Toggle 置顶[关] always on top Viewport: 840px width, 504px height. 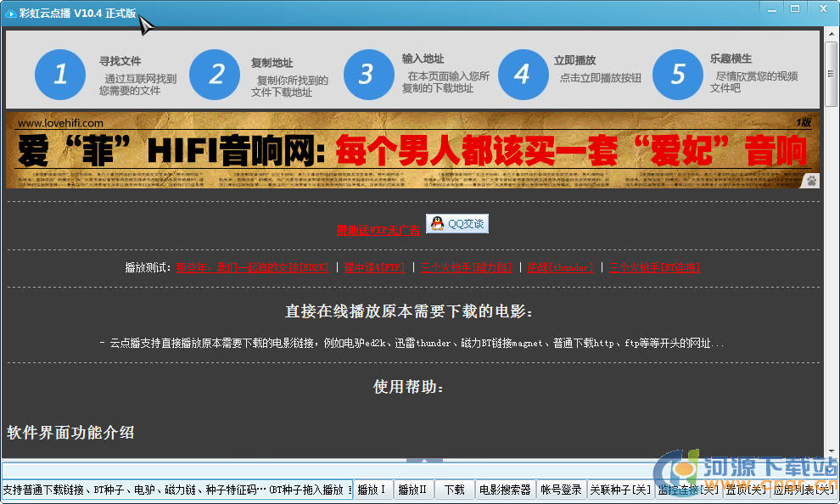(746, 490)
